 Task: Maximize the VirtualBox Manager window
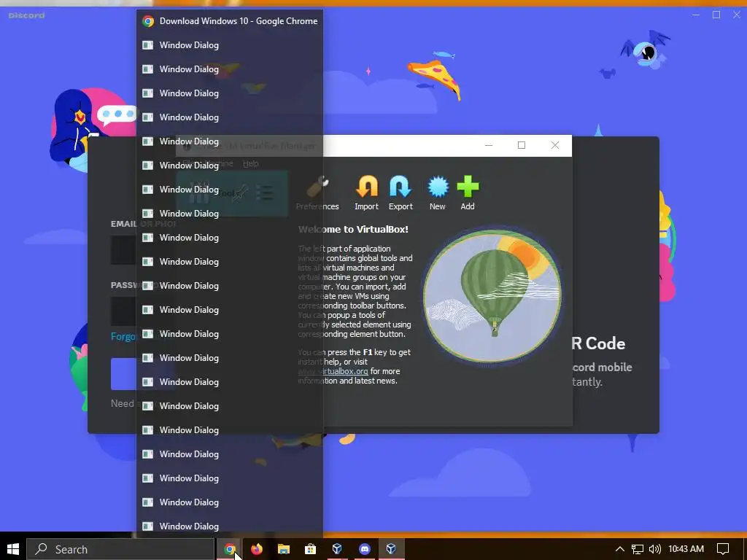click(x=522, y=145)
